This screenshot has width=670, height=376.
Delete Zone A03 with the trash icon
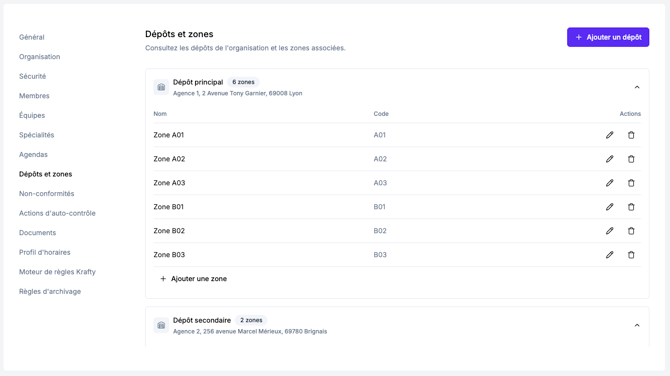(x=631, y=183)
